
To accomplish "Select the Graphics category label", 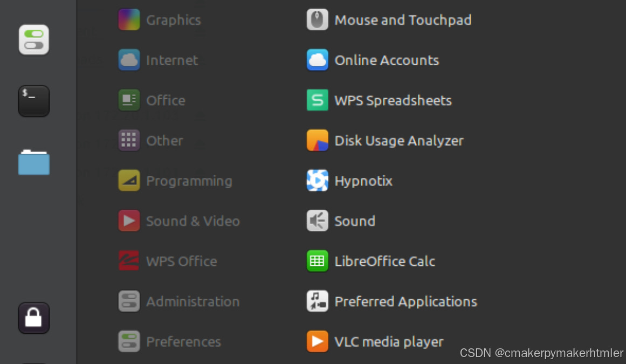I will click(x=174, y=20).
